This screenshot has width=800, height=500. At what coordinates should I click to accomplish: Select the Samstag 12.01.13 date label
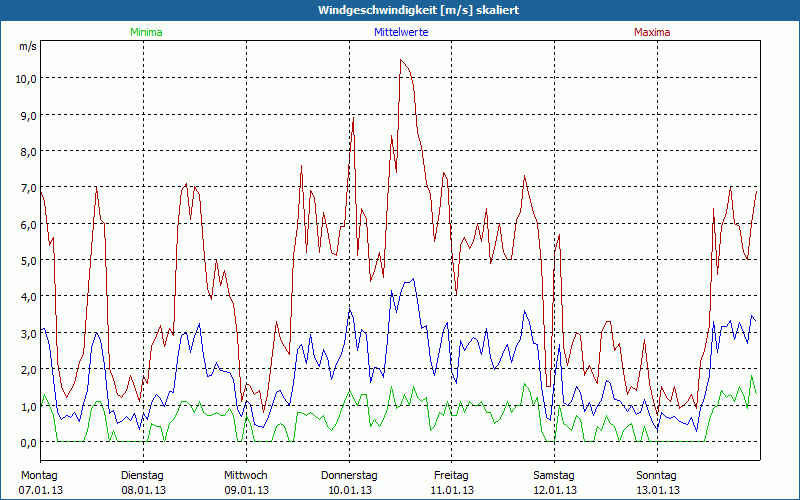click(554, 483)
